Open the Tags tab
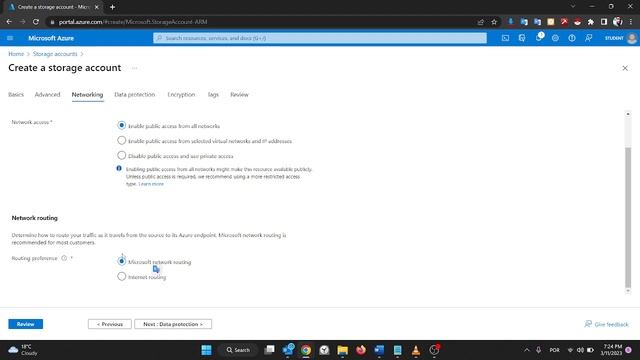The width and height of the screenshot is (640, 360). (213, 94)
